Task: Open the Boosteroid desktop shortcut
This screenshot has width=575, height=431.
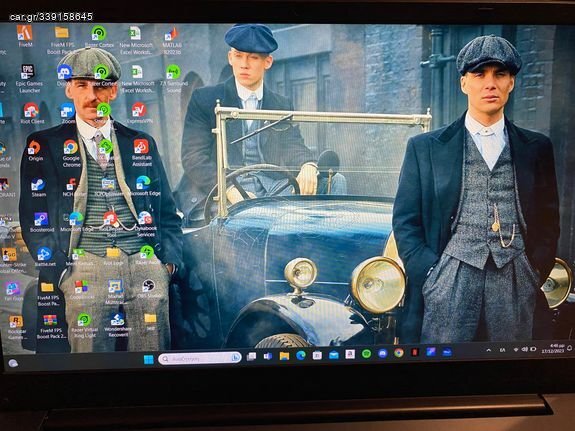Action: [x=41, y=222]
